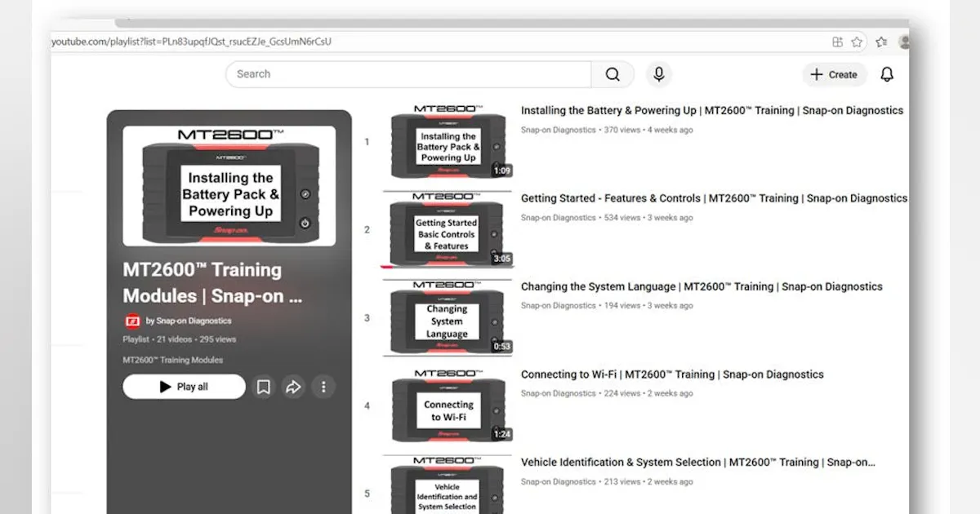Screen dimensions: 980x514
Task: Click title 'Vehicle Identification & System Selection'
Action: point(621,462)
